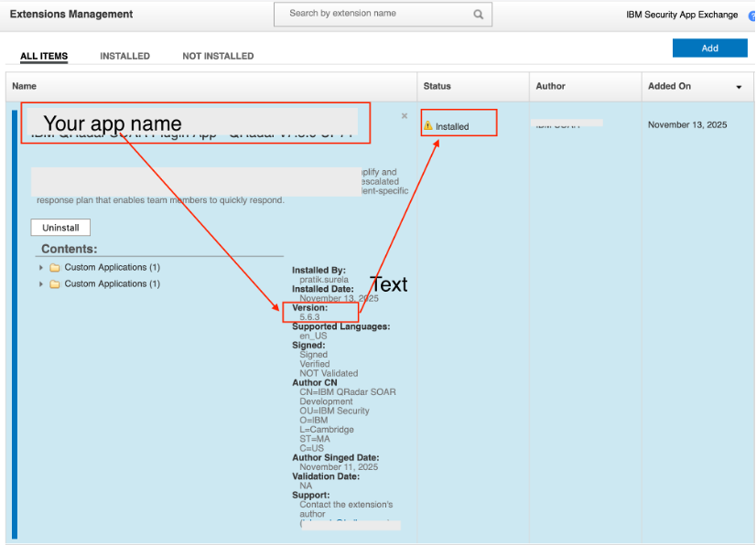Click the Installed status text
Screen dimensions: 756x545
(452, 127)
